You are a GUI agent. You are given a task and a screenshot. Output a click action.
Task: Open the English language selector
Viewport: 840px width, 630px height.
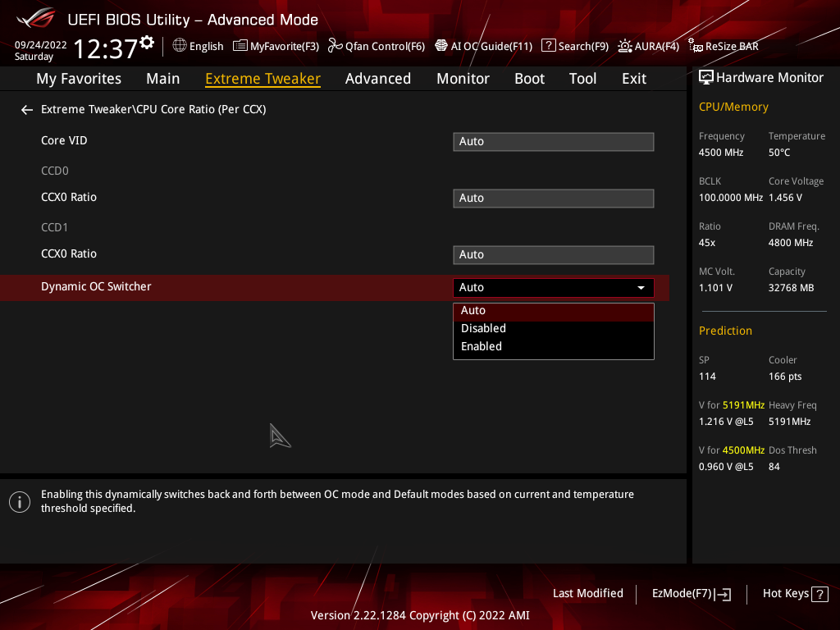click(198, 46)
